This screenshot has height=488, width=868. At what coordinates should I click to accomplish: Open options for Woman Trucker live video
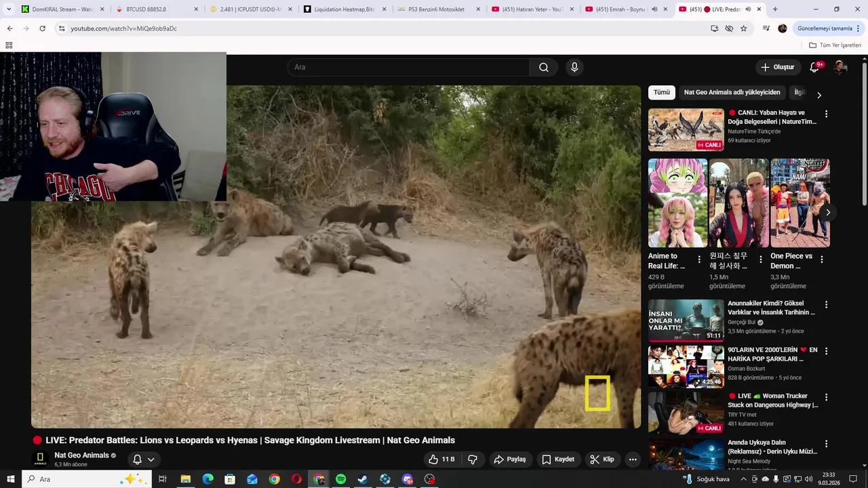tap(826, 397)
